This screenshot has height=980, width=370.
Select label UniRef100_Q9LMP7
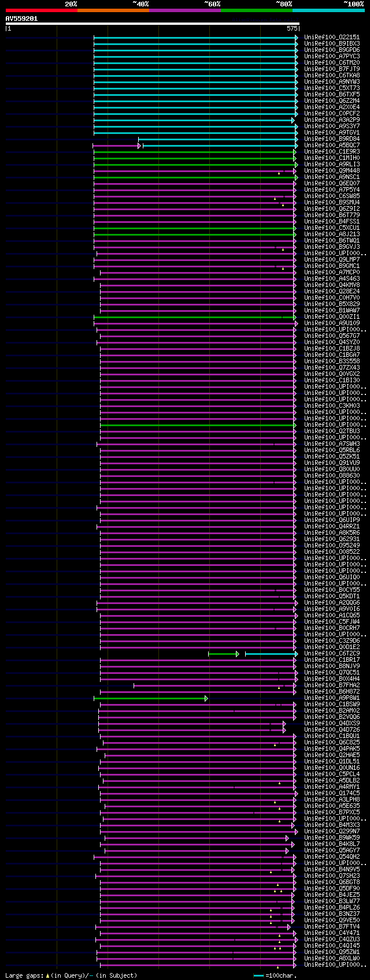tap(332, 259)
